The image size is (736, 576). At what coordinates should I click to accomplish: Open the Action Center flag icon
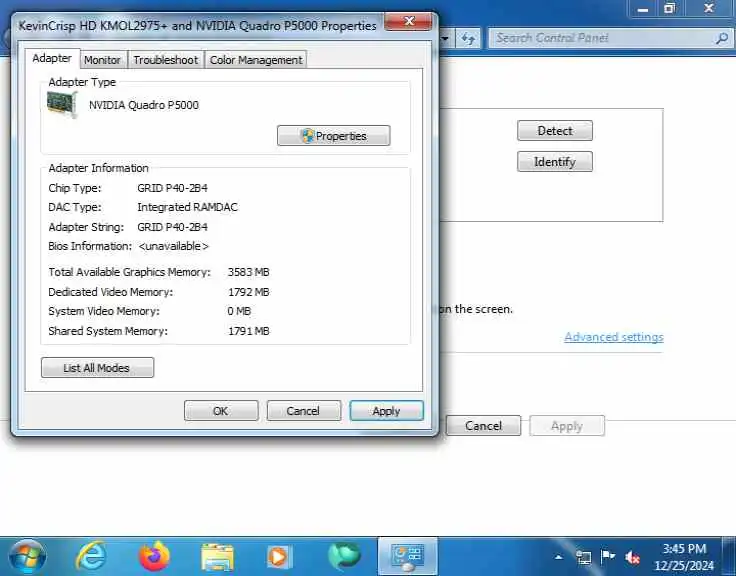tap(608, 557)
